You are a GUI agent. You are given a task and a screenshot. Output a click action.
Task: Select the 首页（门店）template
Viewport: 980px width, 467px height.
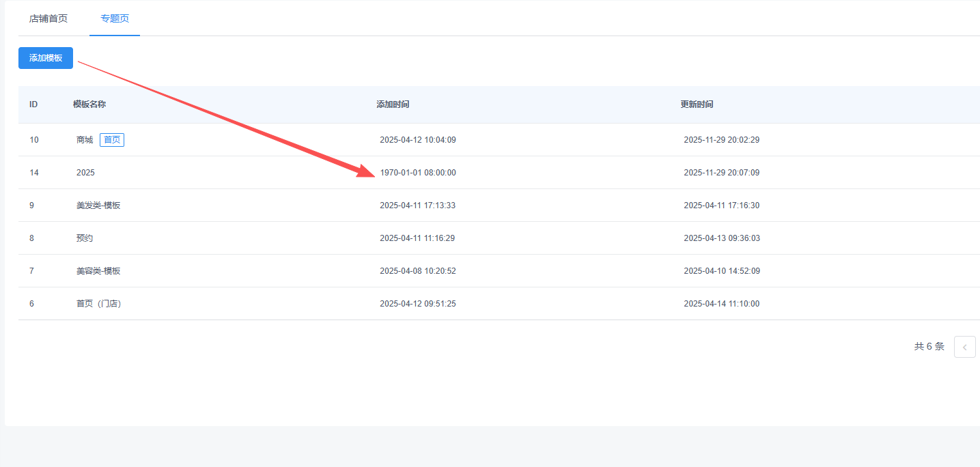98,304
